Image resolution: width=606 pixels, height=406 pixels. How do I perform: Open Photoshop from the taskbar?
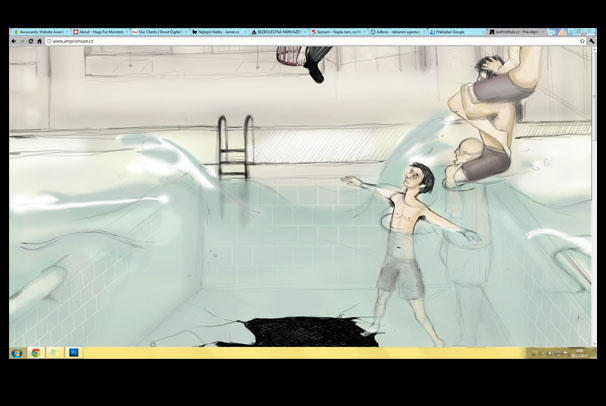click(74, 352)
